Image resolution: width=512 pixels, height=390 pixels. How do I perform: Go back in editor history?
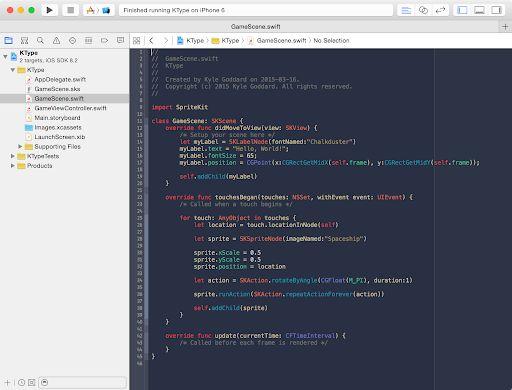click(x=151, y=41)
